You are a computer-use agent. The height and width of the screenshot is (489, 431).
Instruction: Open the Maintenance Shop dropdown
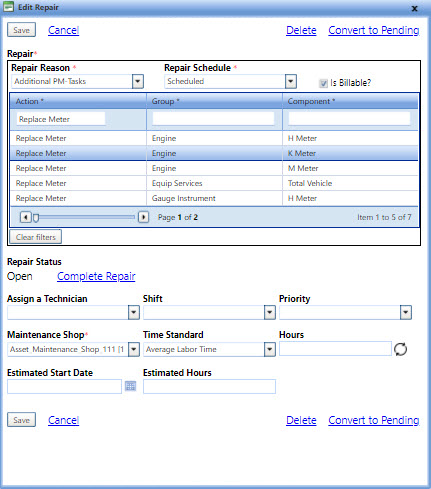click(x=134, y=349)
